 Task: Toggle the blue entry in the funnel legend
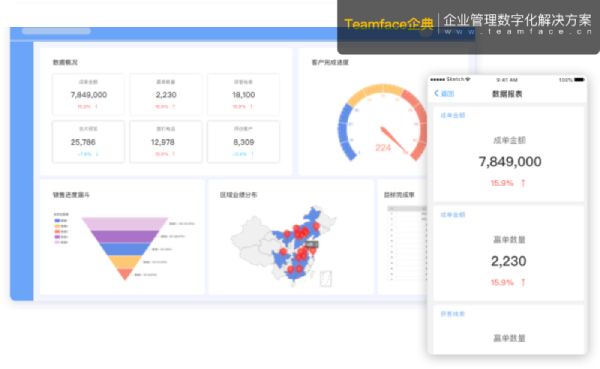click(x=61, y=220)
